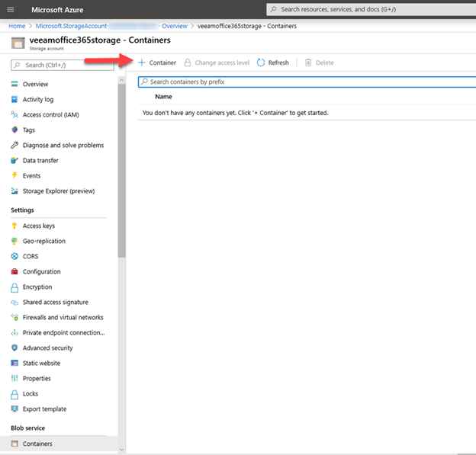Open Access keys settings
476x455 pixels.
[x=39, y=226]
